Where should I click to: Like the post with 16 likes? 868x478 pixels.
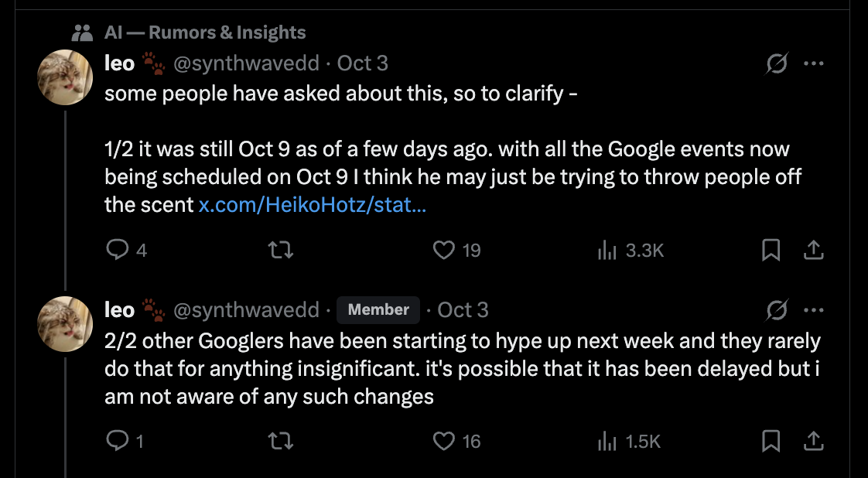(443, 441)
